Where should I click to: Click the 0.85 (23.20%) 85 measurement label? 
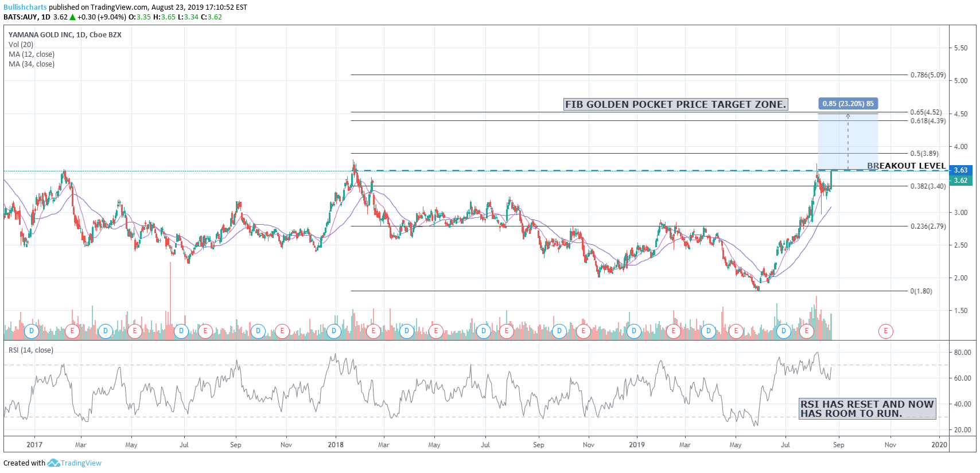848,104
